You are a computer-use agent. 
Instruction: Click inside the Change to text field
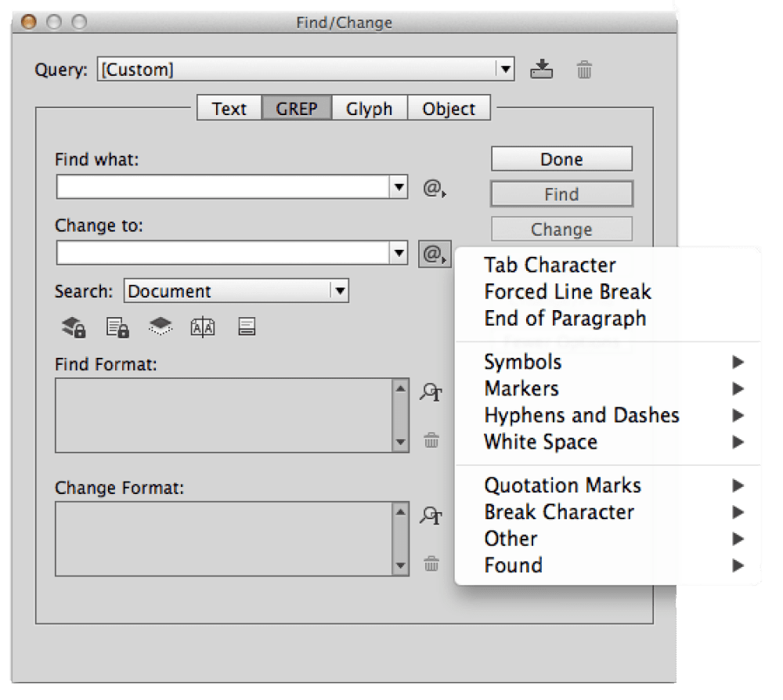pyautogui.click(x=223, y=253)
